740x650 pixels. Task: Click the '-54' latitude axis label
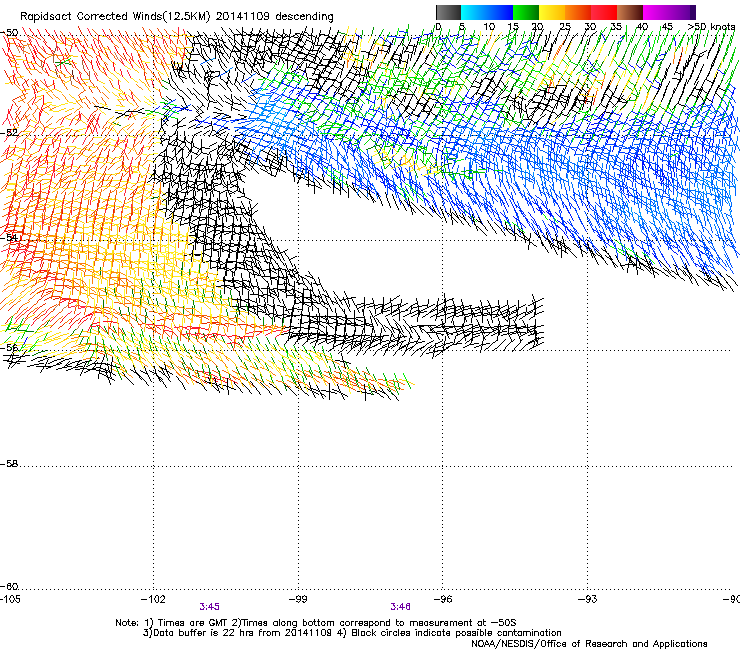pyautogui.click(x=9, y=237)
